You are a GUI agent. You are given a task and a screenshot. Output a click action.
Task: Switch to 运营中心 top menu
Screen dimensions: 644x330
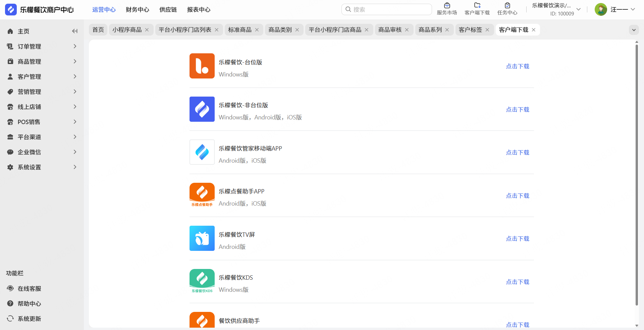pyautogui.click(x=104, y=10)
